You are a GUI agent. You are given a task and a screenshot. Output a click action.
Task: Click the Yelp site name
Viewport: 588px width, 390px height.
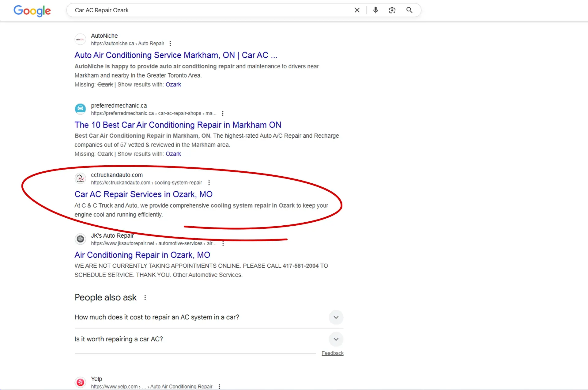96,379
